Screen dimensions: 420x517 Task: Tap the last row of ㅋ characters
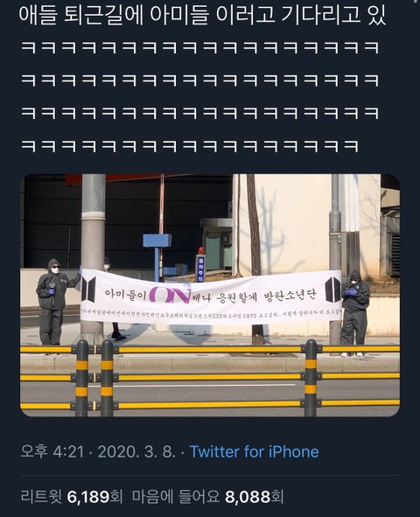(190, 145)
